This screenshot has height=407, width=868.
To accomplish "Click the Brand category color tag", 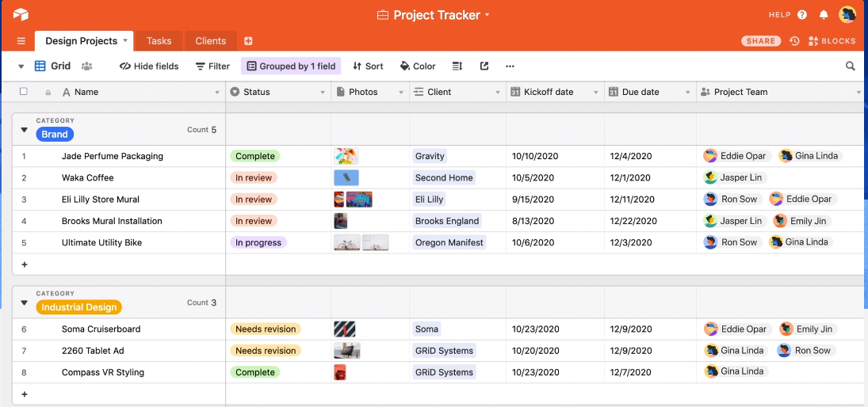I will point(55,134).
